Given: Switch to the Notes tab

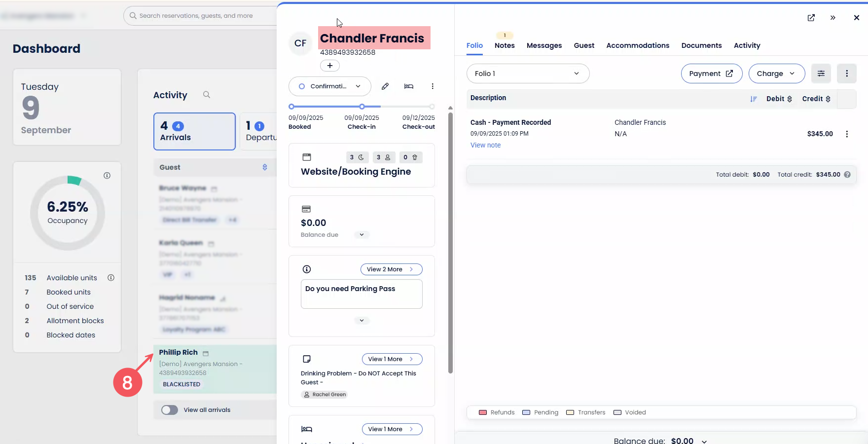Looking at the screenshot, I should [x=505, y=45].
